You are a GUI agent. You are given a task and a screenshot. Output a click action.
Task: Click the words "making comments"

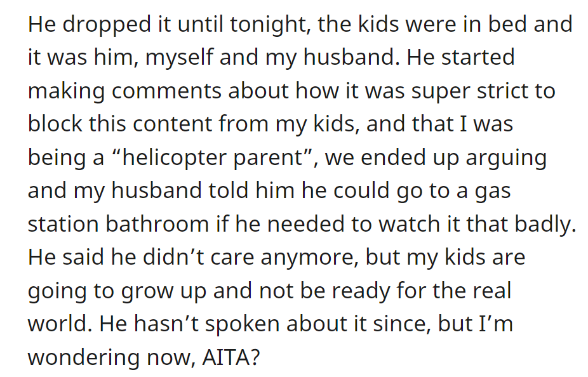point(125,92)
